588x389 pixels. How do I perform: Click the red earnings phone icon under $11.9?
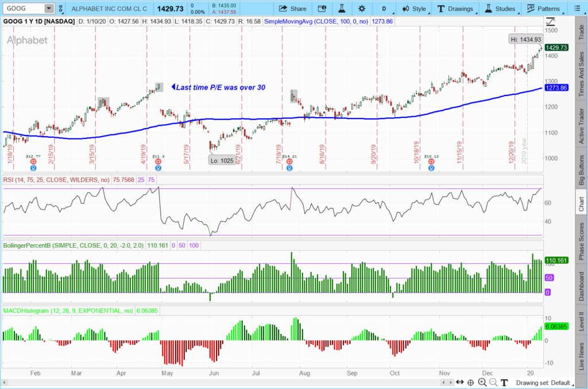(158, 161)
